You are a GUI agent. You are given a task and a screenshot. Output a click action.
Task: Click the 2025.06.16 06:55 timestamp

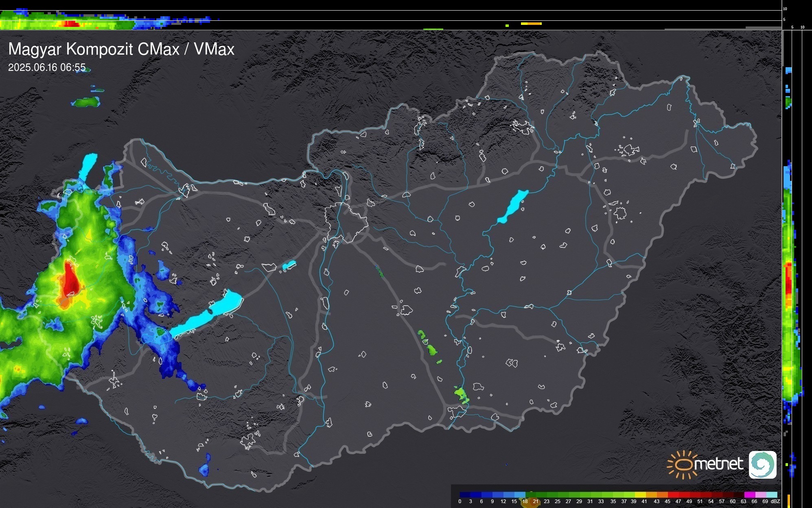pyautogui.click(x=47, y=68)
